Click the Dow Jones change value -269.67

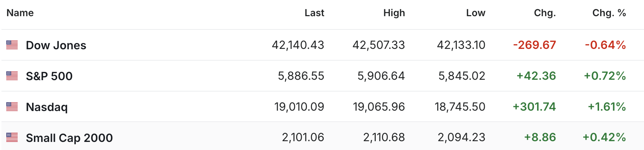pos(535,45)
